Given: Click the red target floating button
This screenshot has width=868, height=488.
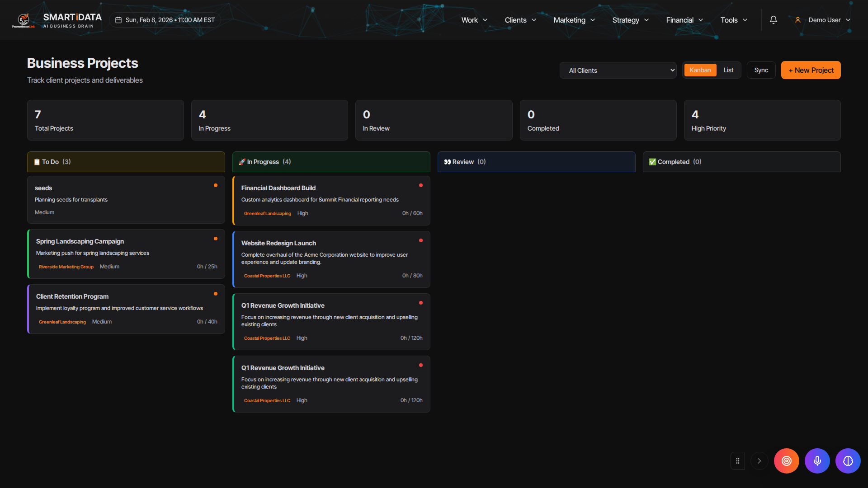Looking at the screenshot, I should point(786,461).
